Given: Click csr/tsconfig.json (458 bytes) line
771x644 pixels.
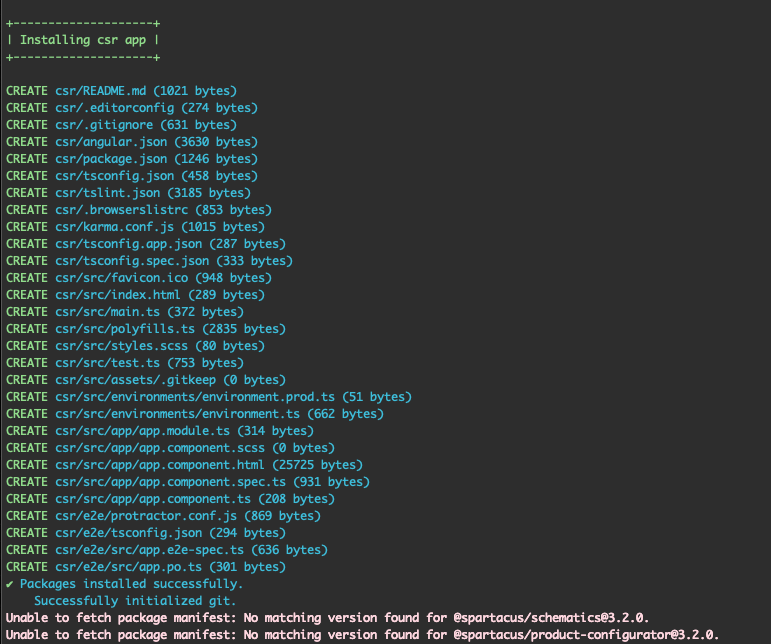Looking at the screenshot, I should (x=132, y=176).
